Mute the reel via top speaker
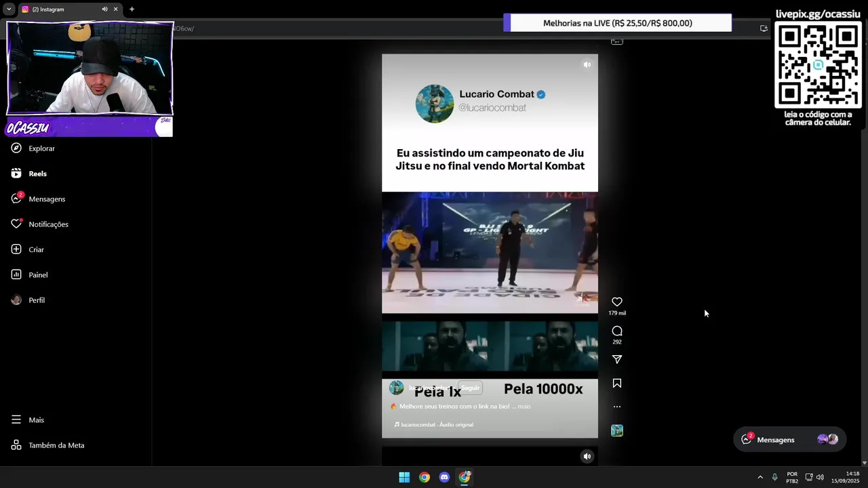The image size is (868, 488). click(587, 65)
